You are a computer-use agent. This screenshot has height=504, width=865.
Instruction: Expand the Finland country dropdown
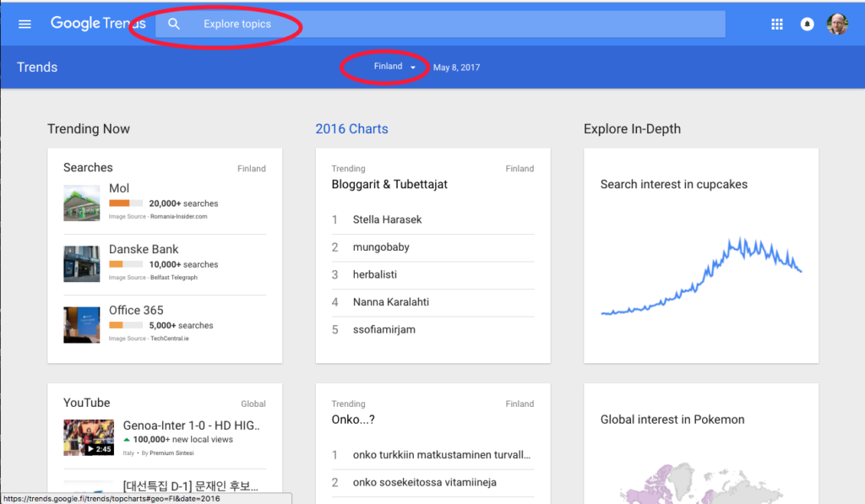(x=394, y=67)
